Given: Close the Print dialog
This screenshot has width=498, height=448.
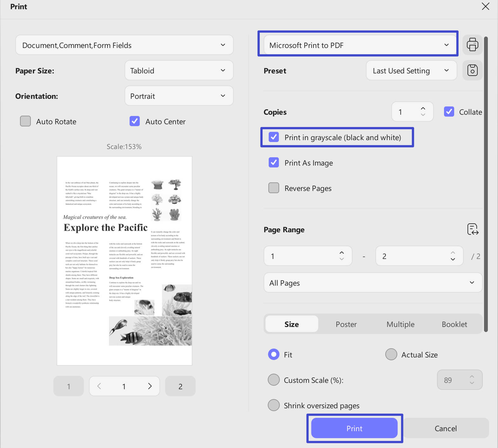Looking at the screenshot, I should pyautogui.click(x=485, y=6).
